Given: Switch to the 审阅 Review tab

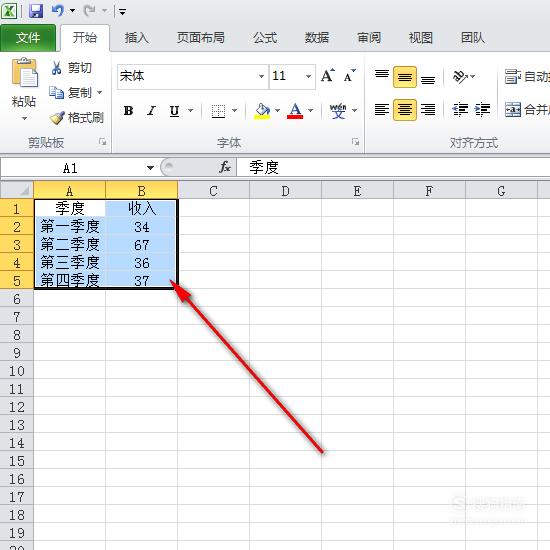Looking at the screenshot, I should coord(369,38).
